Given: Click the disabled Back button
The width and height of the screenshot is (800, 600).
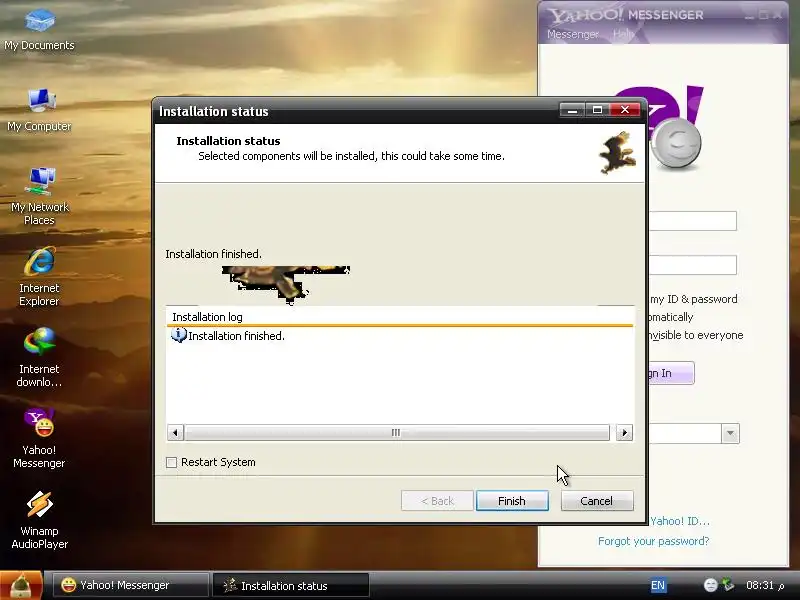Looking at the screenshot, I should 437,501.
